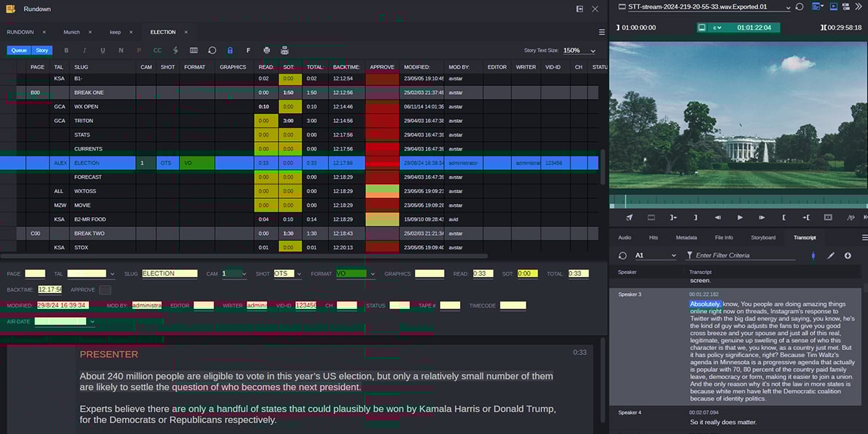Apply bold formatting with the B icon

pyautogui.click(x=67, y=51)
